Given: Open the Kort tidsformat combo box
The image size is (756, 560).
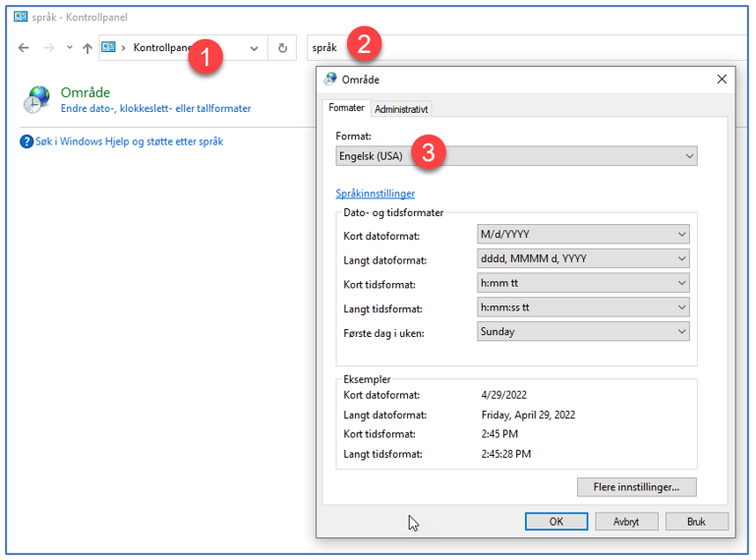Looking at the screenshot, I should coord(583,283).
